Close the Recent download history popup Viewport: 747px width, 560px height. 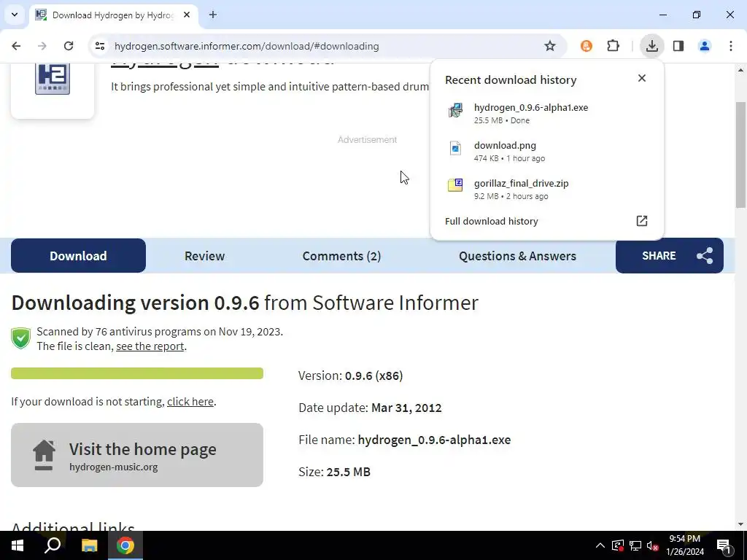642,78
